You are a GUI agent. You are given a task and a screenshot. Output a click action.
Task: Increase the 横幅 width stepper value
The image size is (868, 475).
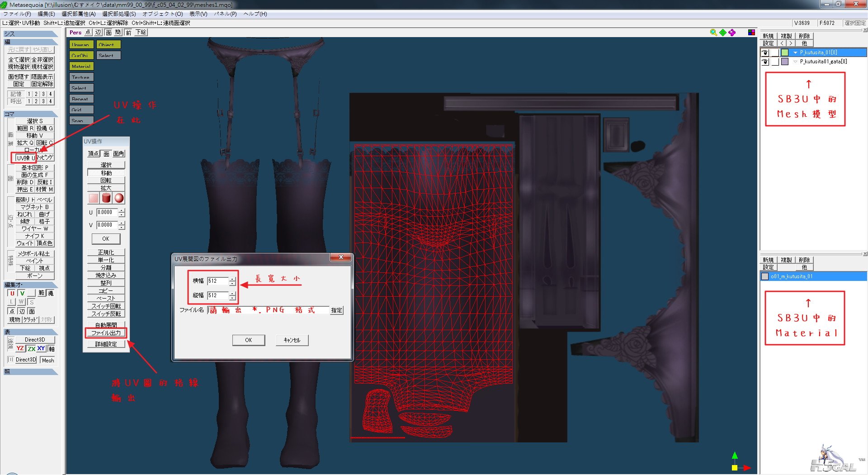[x=232, y=279]
